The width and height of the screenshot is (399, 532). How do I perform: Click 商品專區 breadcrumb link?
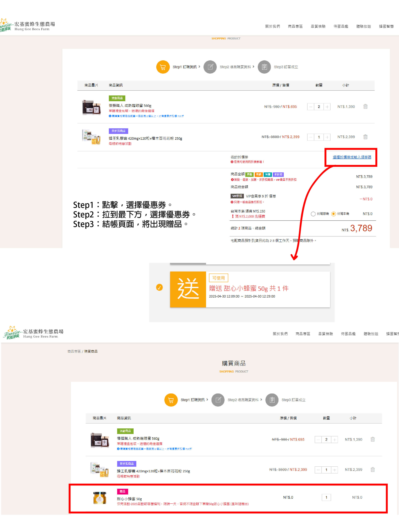tap(74, 351)
